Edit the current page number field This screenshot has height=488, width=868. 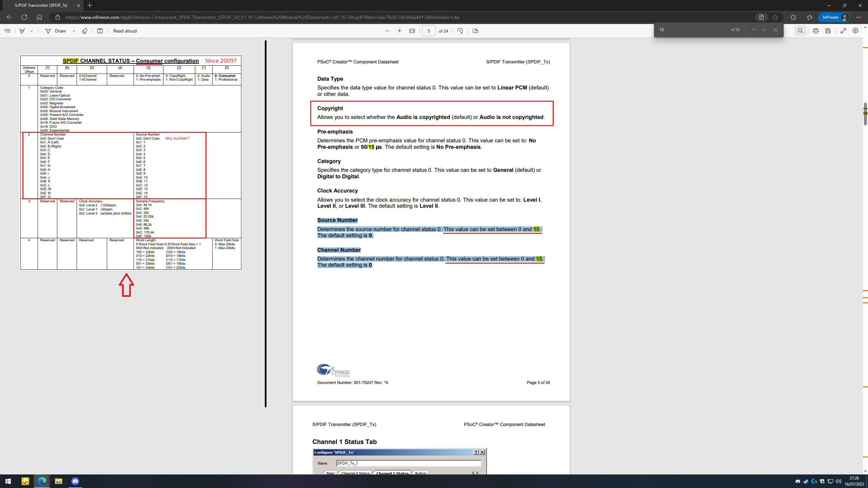pos(429,31)
